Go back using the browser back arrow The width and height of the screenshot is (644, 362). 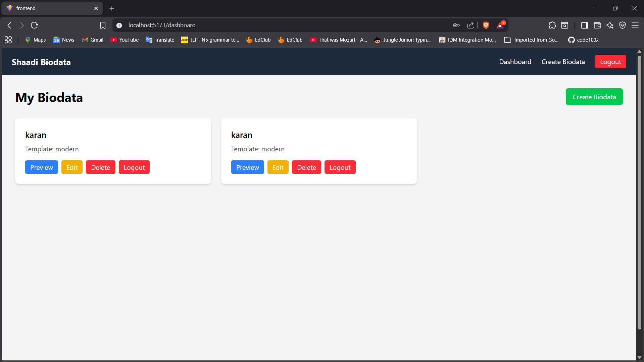tap(9, 25)
